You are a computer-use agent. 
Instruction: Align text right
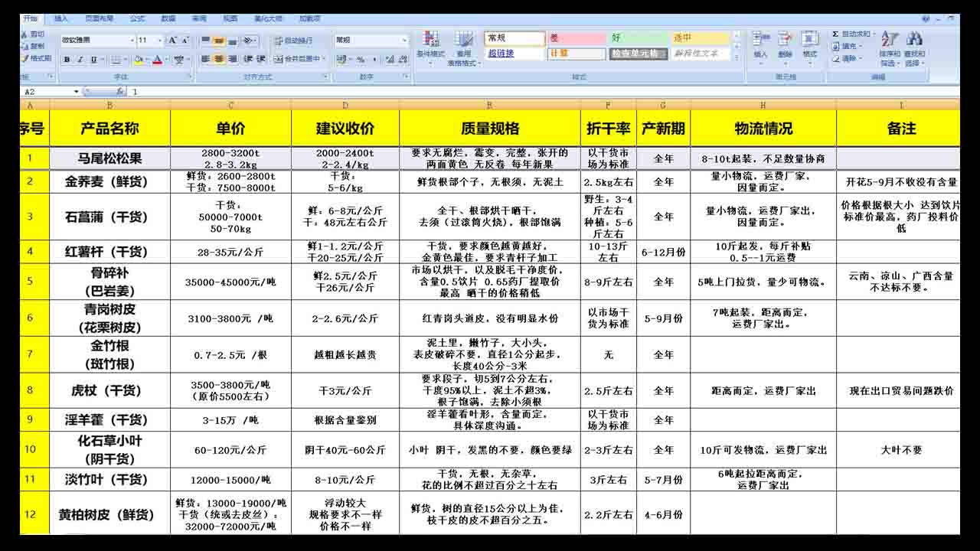point(232,59)
